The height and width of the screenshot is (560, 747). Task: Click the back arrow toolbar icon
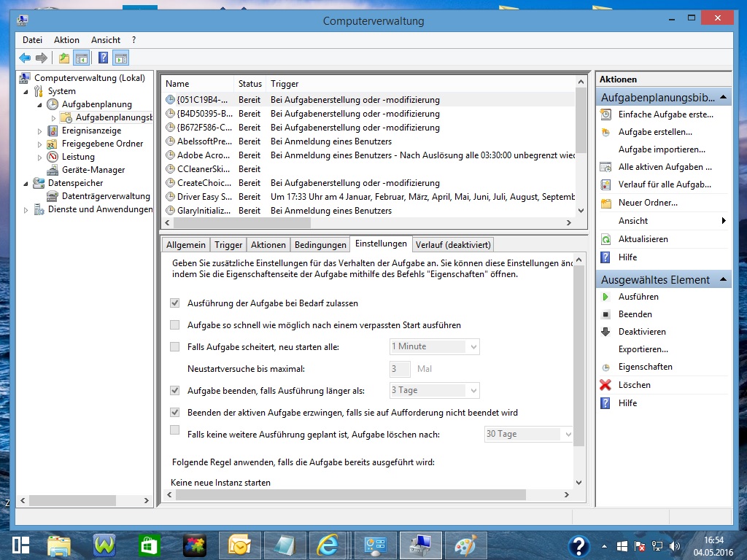[25, 58]
